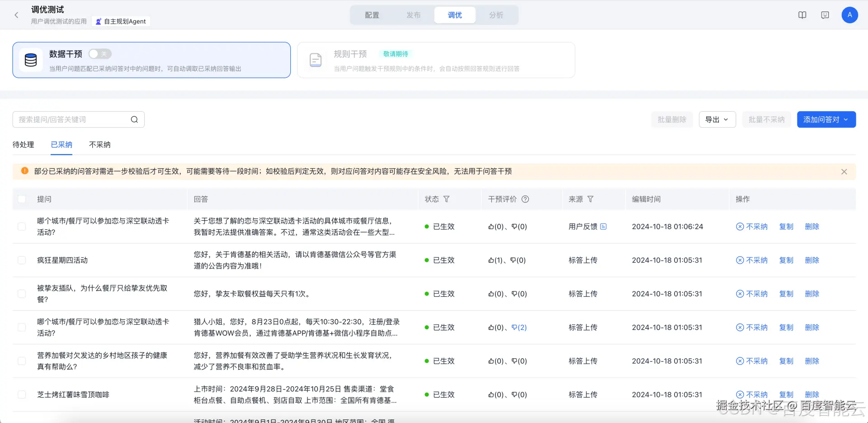
Task: Click the 敬请期待 badge
Action: (x=396, y=54)
